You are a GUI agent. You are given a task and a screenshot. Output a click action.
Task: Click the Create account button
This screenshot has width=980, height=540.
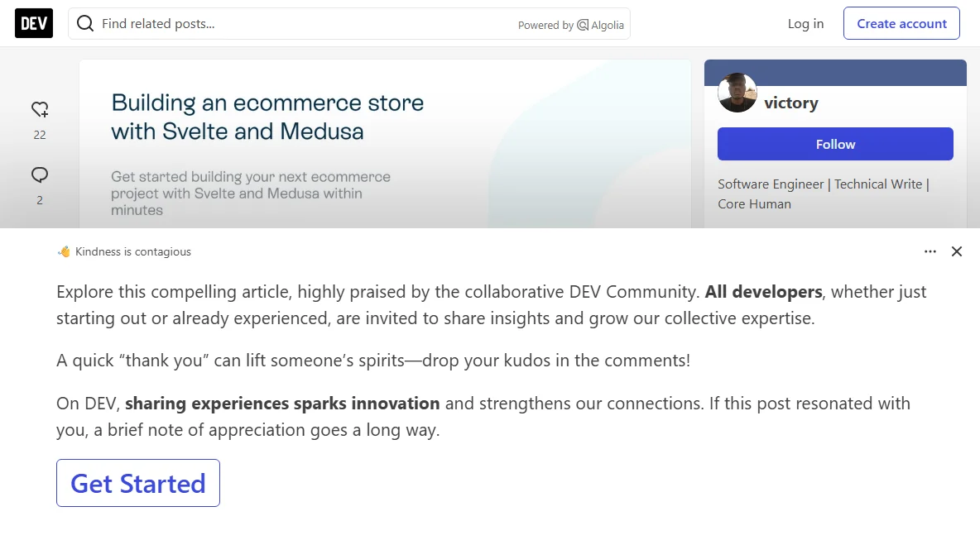(x=901, y=24)
